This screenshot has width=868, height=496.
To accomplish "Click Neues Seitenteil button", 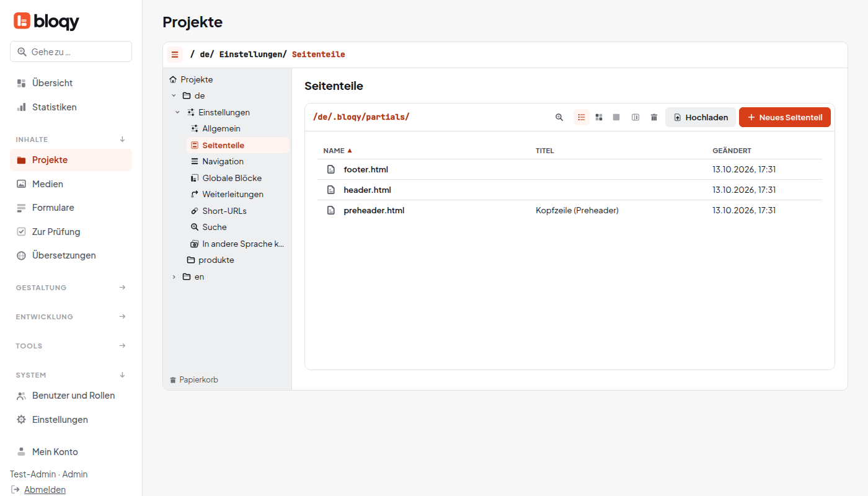I will coord(785,117).
